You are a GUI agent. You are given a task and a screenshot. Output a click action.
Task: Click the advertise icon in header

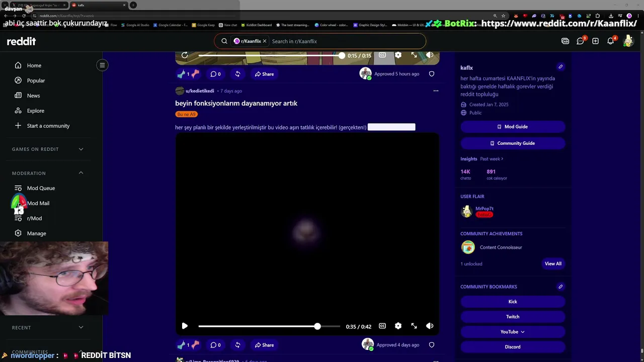565,41
